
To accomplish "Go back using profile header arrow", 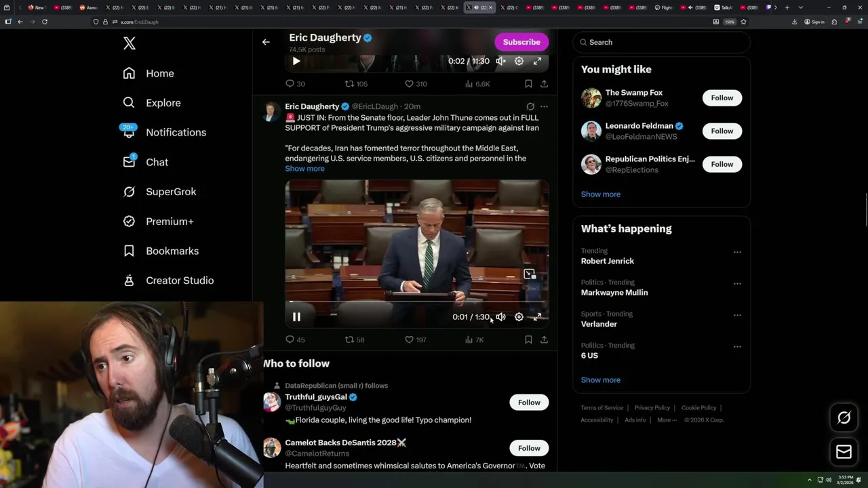I will 266,42.
